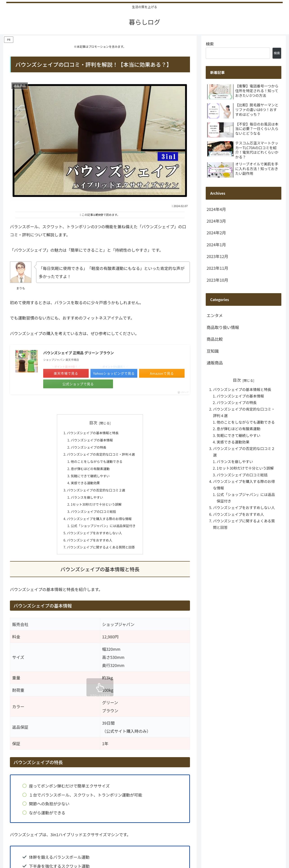Open the 商品取り扱い情報 category
Viewport: 289px width, 868px height.
click(223, 327)
